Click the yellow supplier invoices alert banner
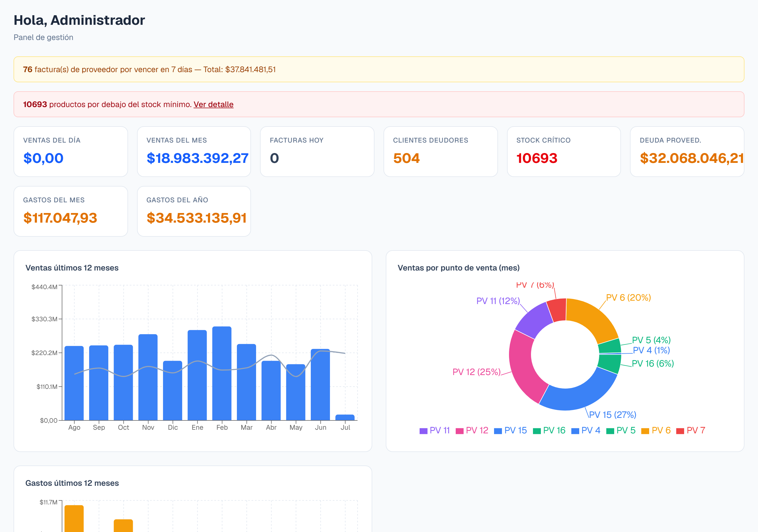This screenshot has width=758, height=532. tap(379, 69)
